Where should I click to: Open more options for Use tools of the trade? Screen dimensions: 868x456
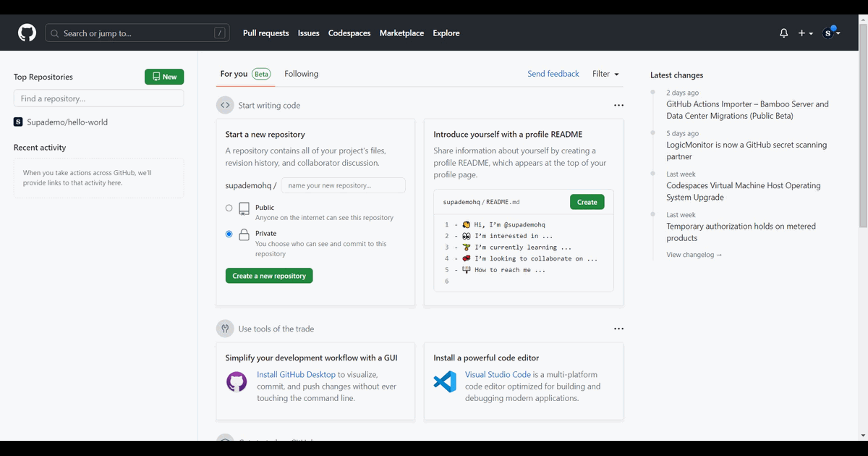[x=618, y=329]
